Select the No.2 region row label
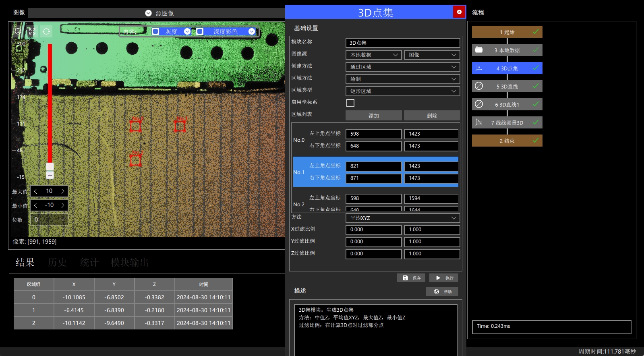 pyautogui.click(x=299, y=205)
